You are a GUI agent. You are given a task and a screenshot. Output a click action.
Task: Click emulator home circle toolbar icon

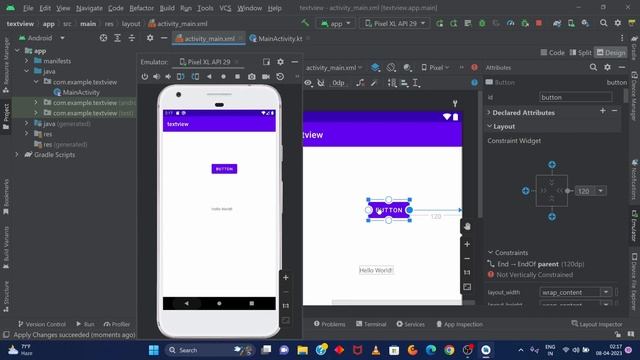coord(223,77)
